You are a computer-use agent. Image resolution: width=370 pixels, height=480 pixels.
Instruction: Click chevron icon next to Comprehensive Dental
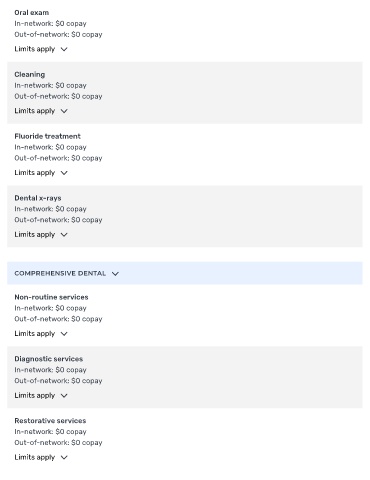(x=115, y=274)
